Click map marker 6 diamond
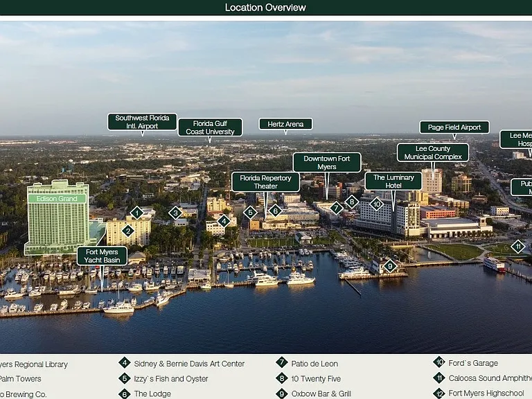Image resolution: width=532 pixels, height=399 pixels. (276, 211)
